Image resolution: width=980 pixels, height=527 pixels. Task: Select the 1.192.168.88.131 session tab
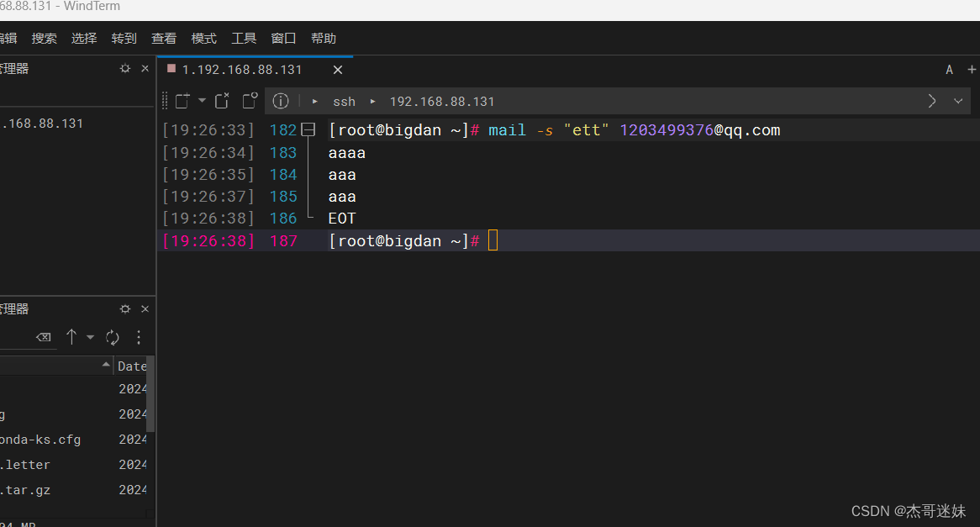[x=244, y=70]
